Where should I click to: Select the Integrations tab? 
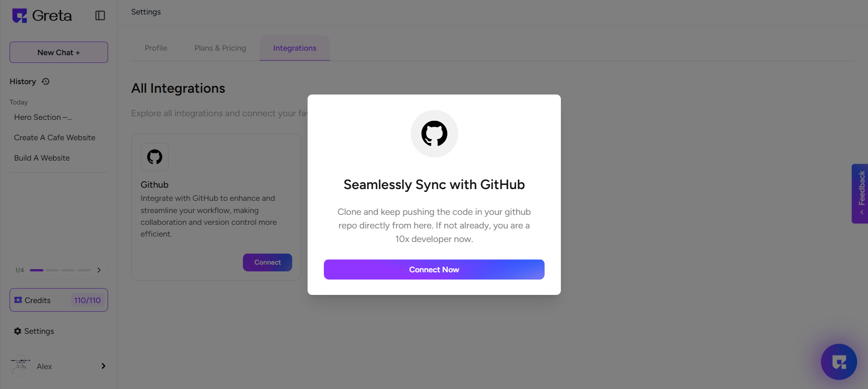click(x=295, y=48)
